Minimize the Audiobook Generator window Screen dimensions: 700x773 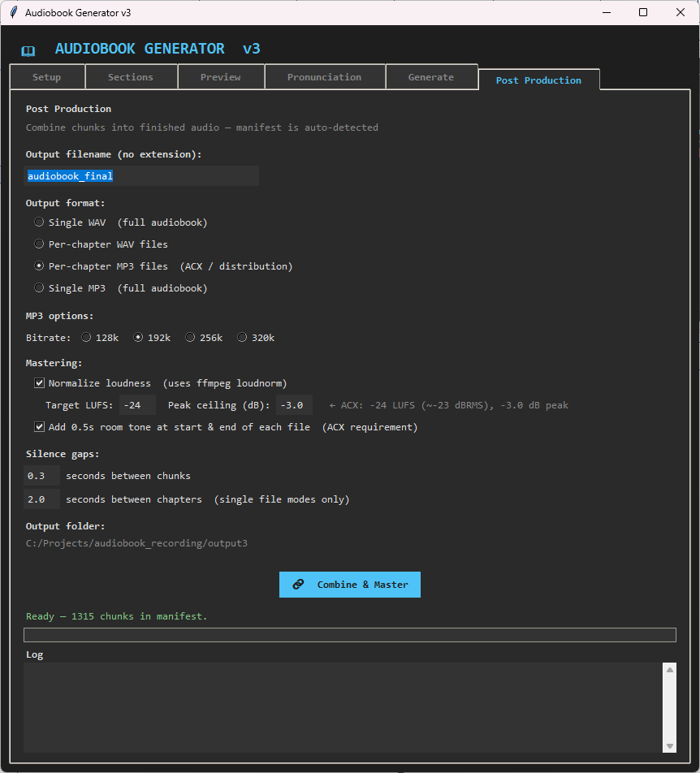[x=607, y=12]
